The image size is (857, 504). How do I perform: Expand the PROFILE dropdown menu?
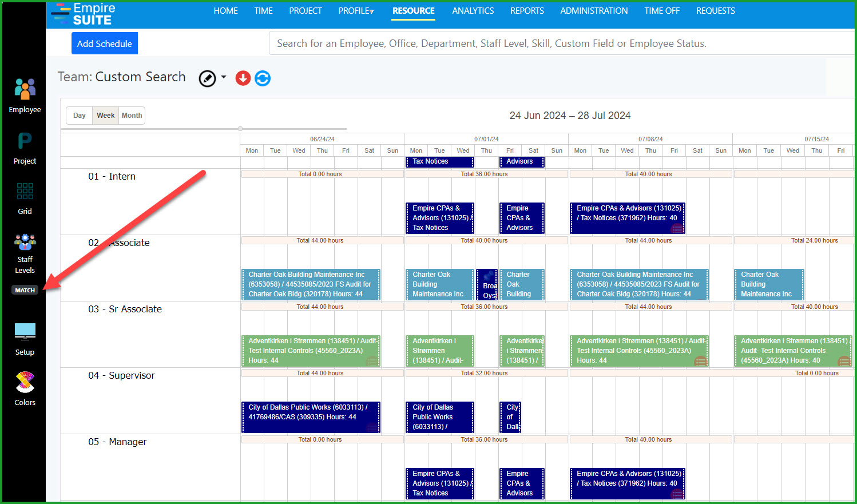click(x=356, y=11)
